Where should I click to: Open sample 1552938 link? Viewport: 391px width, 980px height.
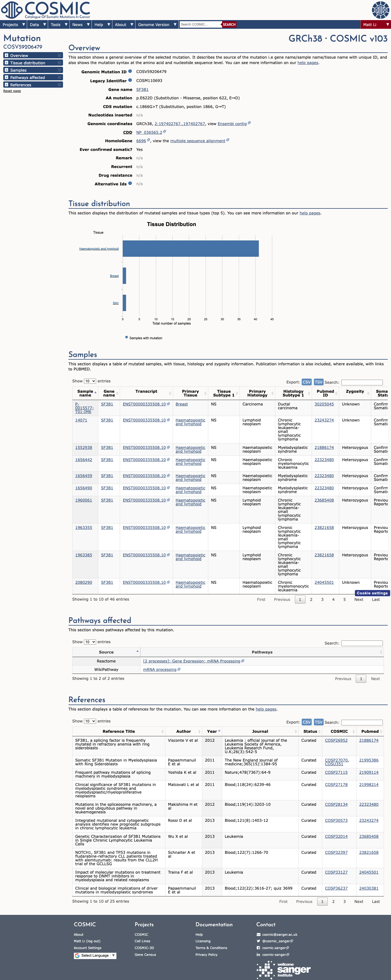point(84,447)
